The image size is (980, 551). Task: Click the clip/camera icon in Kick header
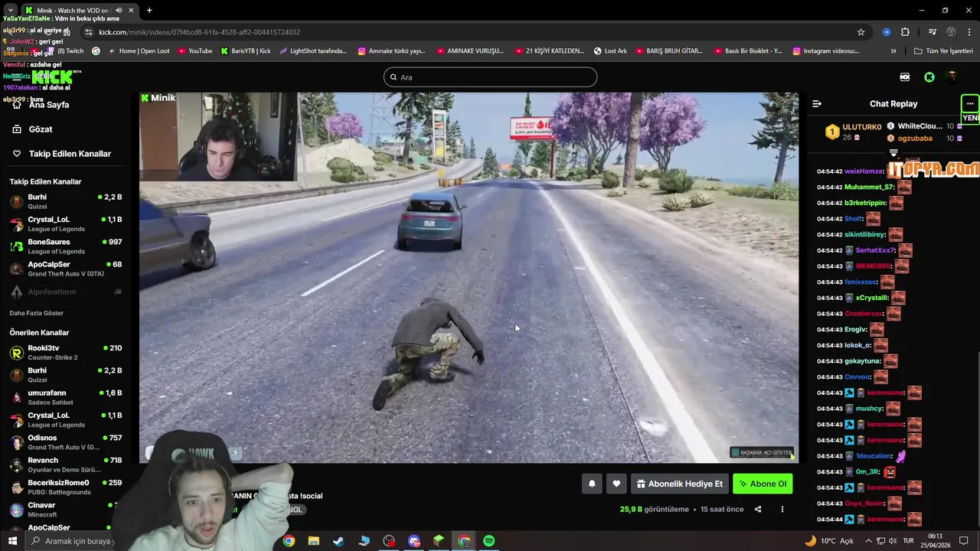[x=905, y=77]
